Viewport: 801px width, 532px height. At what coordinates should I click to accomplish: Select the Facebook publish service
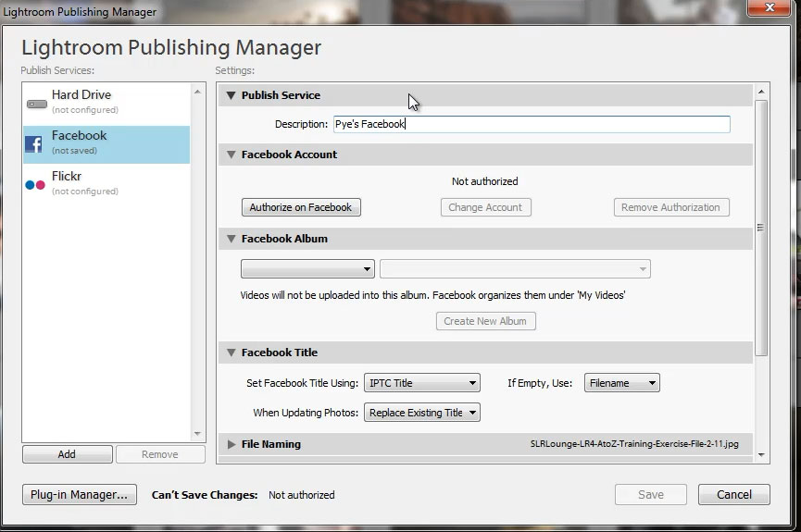[x=106, y=144]
